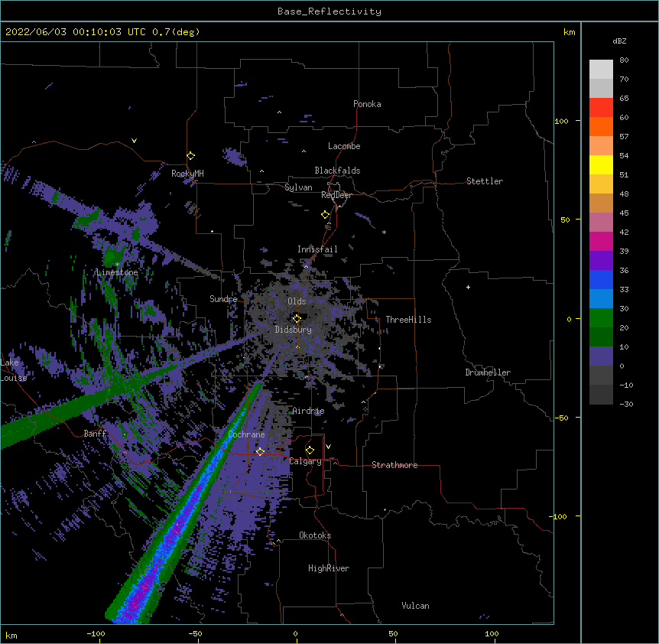
Task: Click the yellow V marker east of Calgary
Action: 328,447
